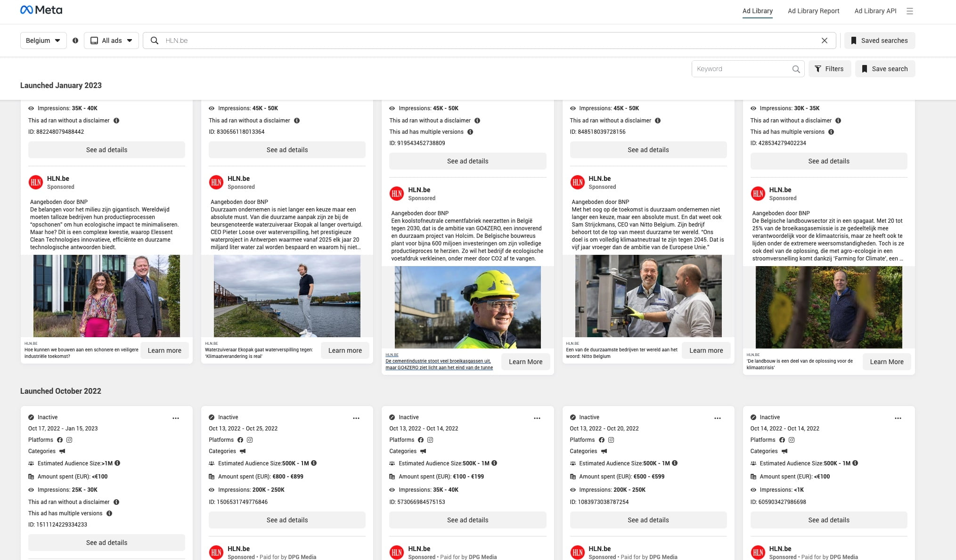Click Learn More on Farming for Climate ad
The height and width of the screenshot is (560, 956).
(887, 362)
